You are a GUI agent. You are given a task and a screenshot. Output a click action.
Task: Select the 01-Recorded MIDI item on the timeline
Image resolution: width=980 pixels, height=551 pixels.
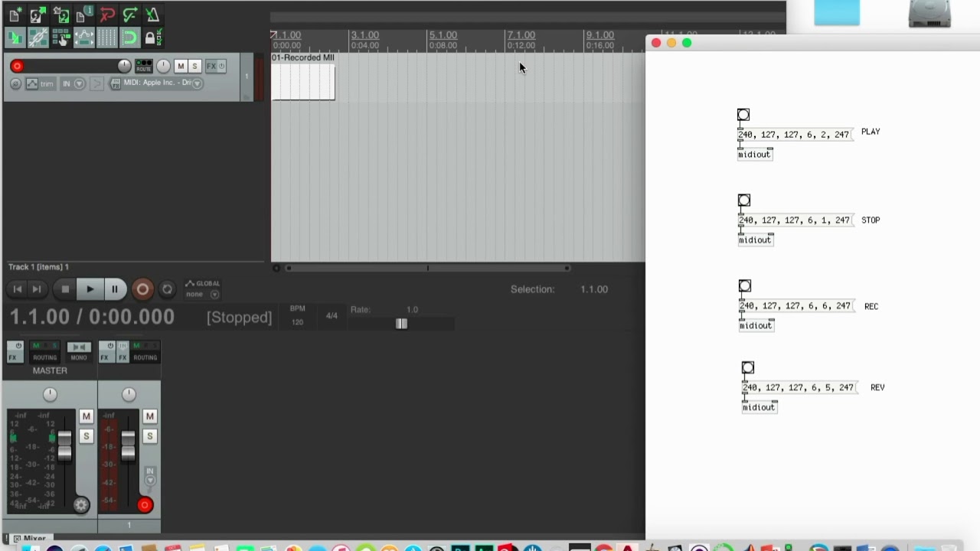[303, 77]
